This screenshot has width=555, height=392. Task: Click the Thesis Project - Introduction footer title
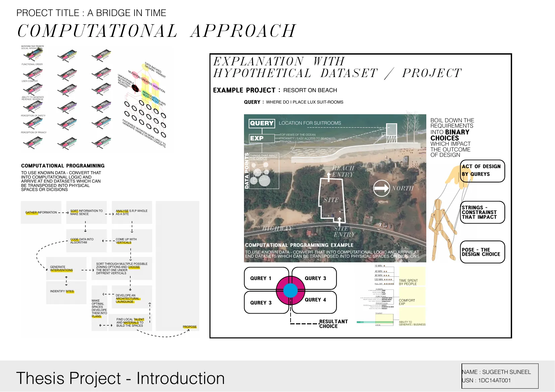[x=120, y=378]
